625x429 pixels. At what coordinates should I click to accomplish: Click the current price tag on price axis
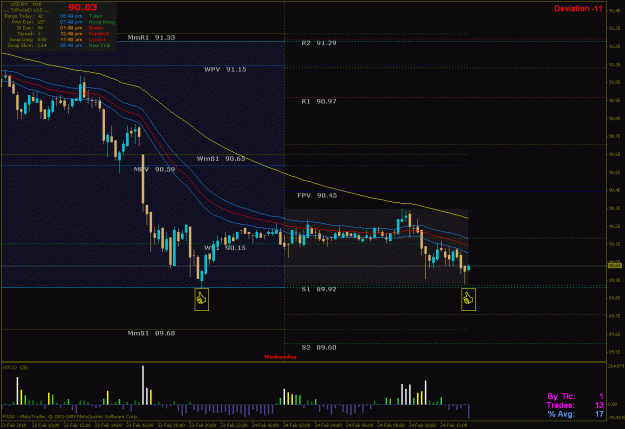(x=614, y=266)
